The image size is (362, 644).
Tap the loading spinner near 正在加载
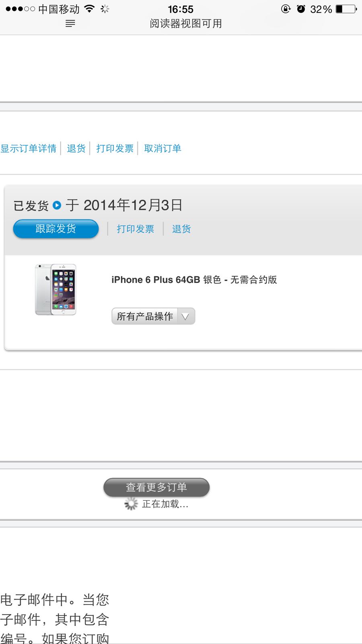[x=131, y=504]
